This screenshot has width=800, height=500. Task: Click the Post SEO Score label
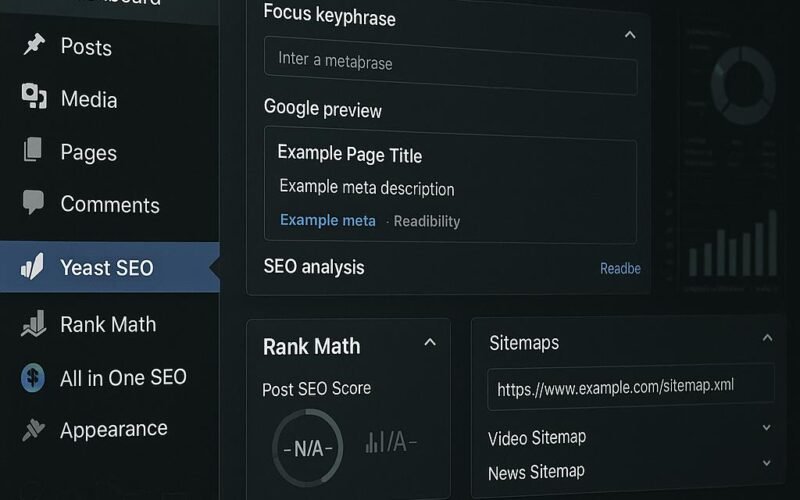tap(316, 389)
